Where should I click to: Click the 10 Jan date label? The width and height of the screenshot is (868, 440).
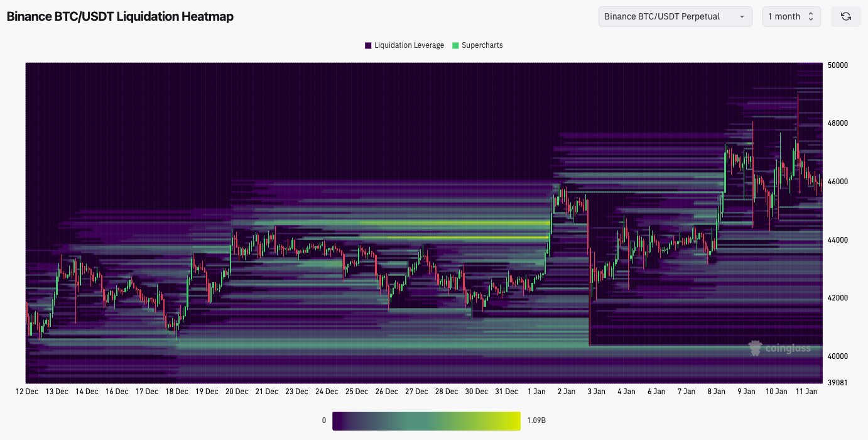point(776,392)
